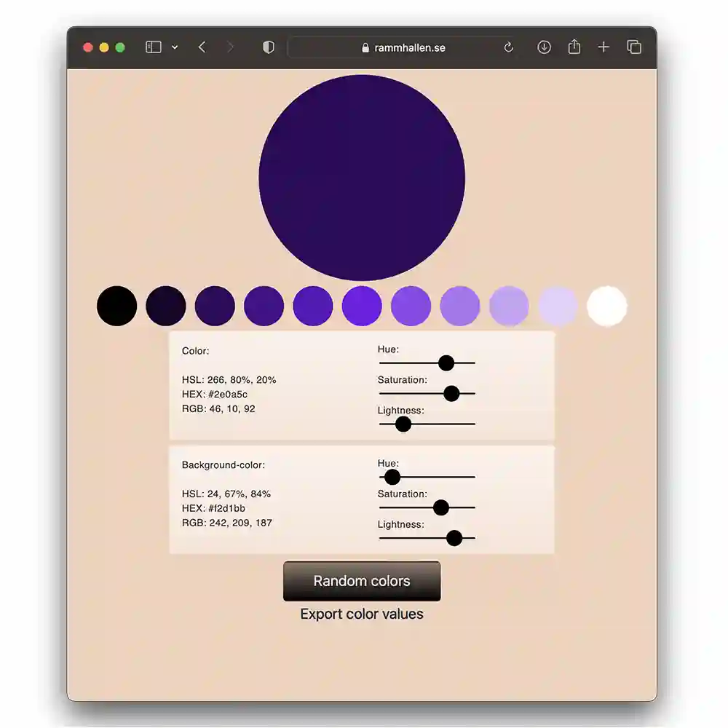Toggle the Safari sidebar icon
The width and height of the screenshot is (728, 728).
point(153,47)
